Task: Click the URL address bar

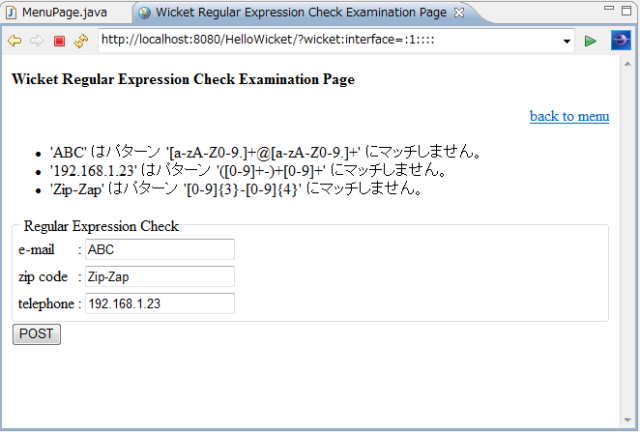Action: (330, 41)
